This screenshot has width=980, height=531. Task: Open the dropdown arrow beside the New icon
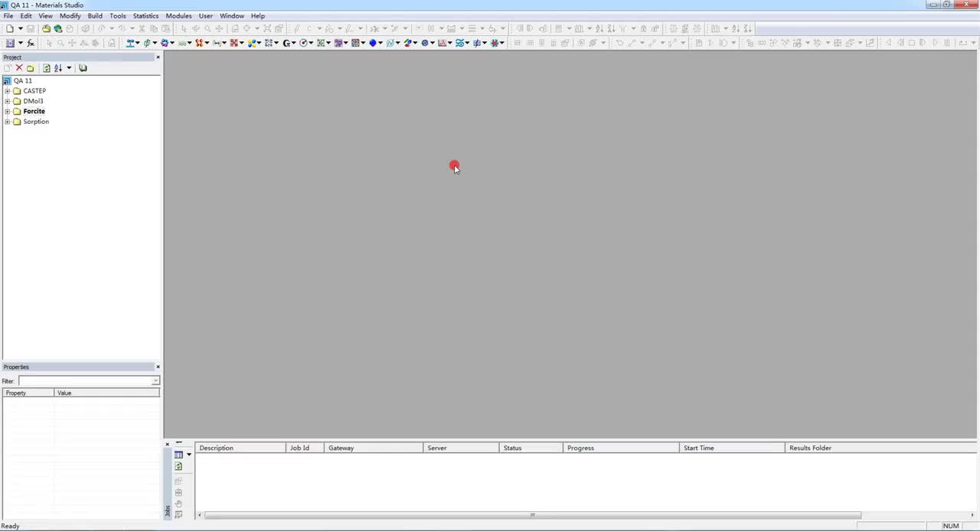21,28
